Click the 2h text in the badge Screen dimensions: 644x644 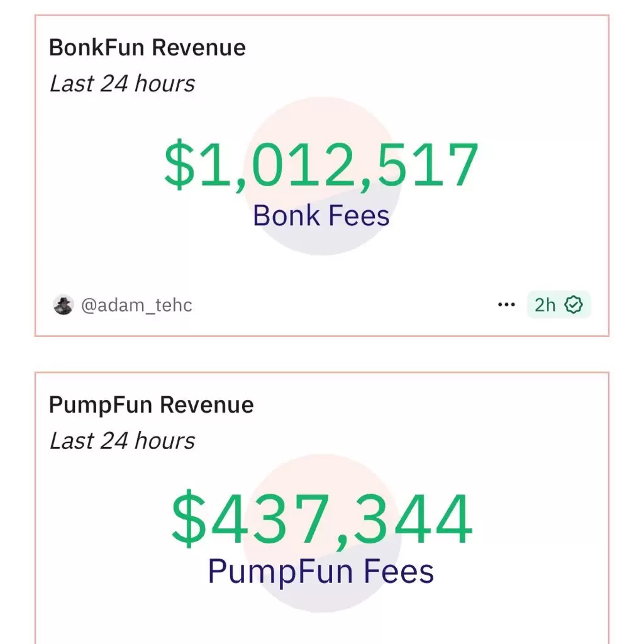pos(545,305)
